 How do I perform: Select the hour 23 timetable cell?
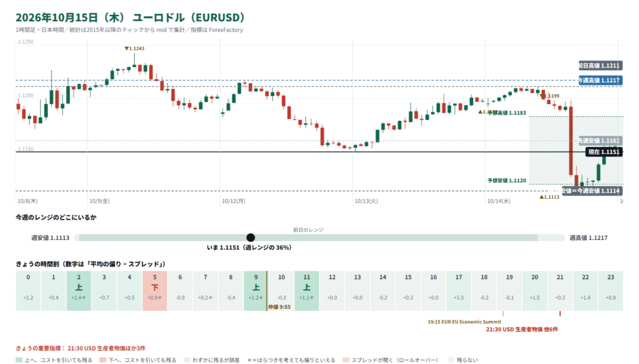(610, 290)
